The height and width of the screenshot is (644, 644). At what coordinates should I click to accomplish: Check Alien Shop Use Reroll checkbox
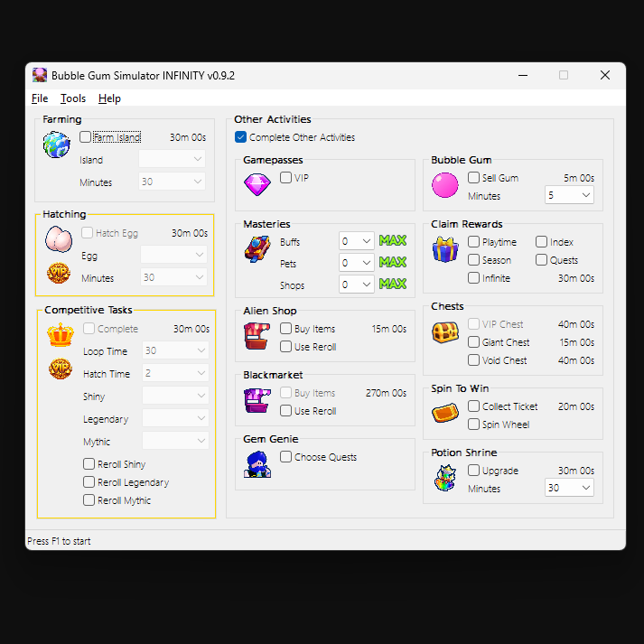coord(285,346)
